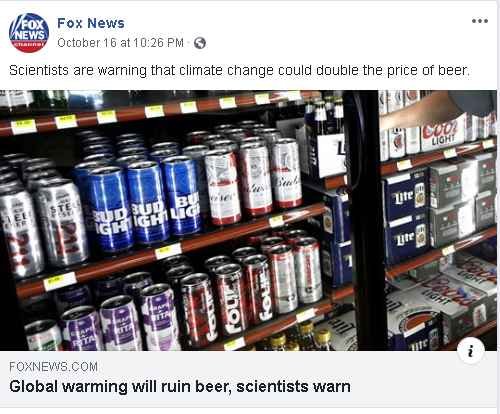The height and width of the screenshot is (414, 500).
Task: Click the post text about doubling beer price
Action: 239,70
